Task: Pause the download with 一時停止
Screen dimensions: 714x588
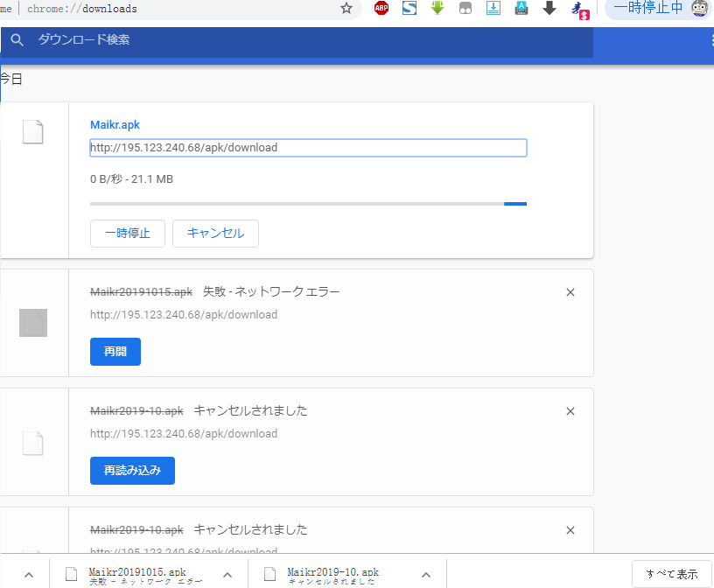Action: click(x=128, y=234)
